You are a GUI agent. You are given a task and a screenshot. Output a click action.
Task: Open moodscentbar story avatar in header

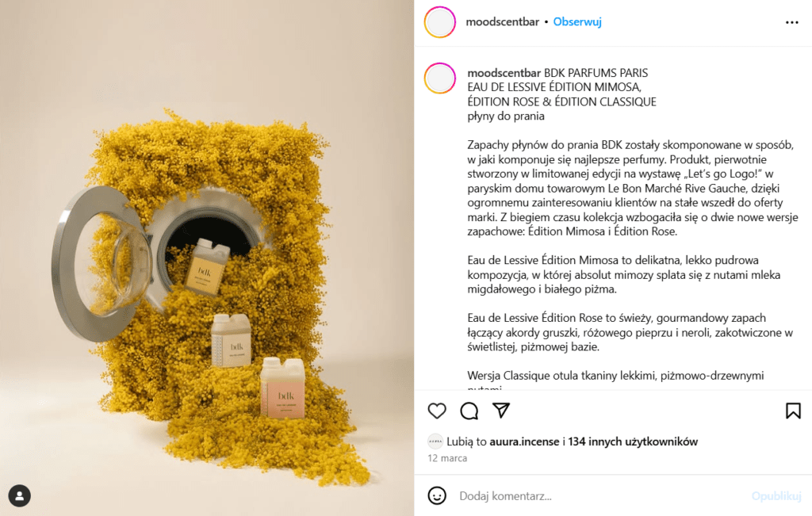[x=439, y=22]
